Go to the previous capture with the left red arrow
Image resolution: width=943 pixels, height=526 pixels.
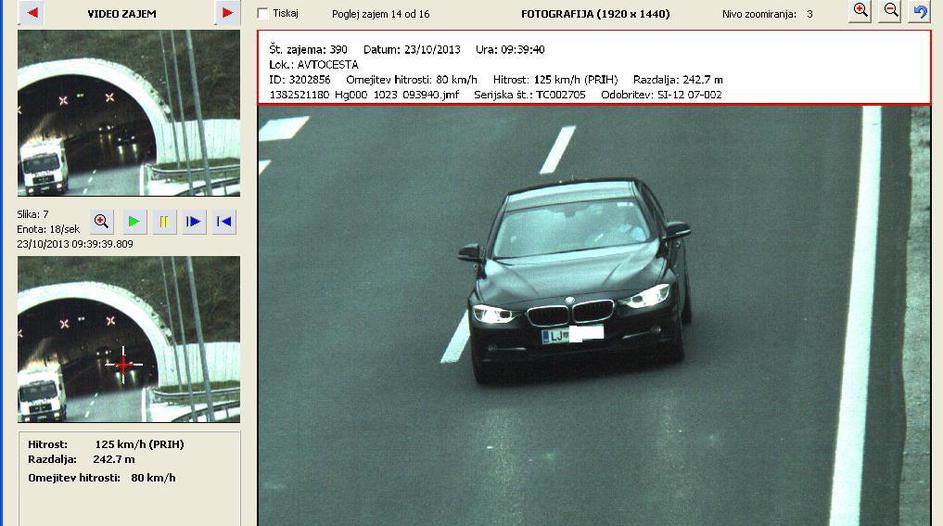[31, 13]
